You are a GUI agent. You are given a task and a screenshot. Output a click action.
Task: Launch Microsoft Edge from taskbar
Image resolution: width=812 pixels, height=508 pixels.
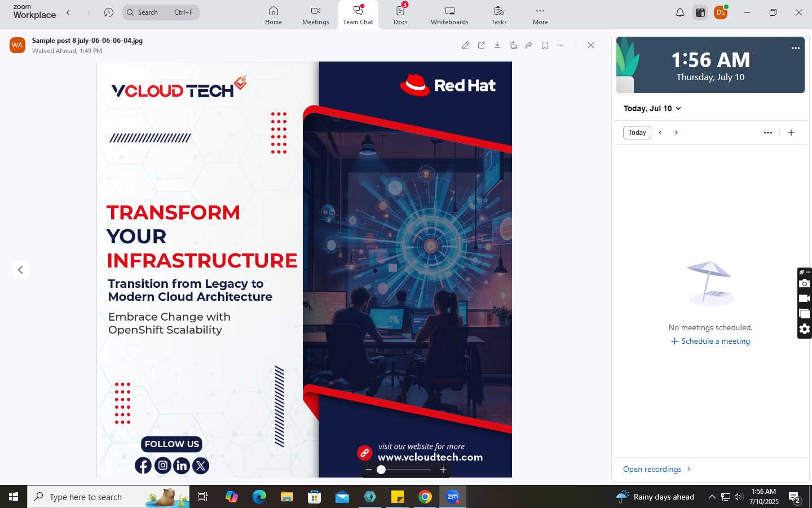coord(259,497)
